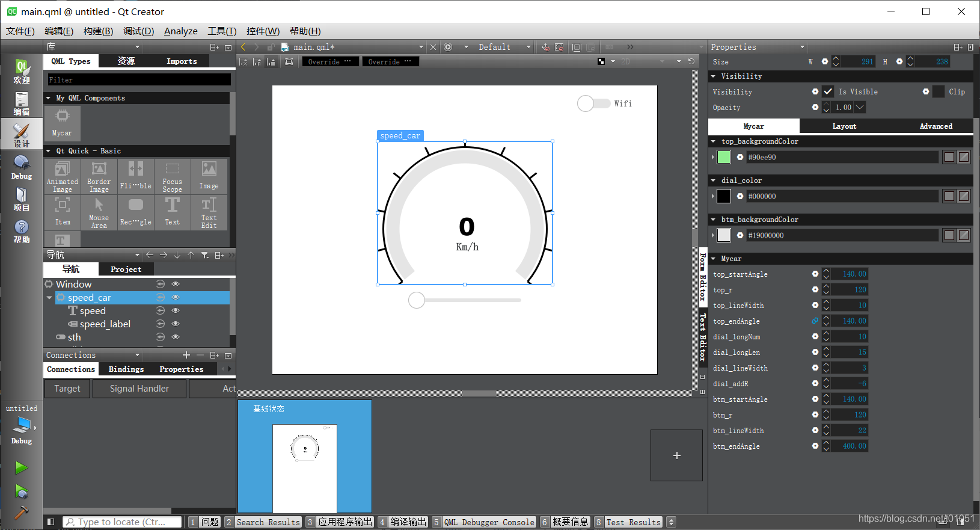Open 编译输出 output pane
The height and width of the screenshot is (530, 980).
(403, 522)
